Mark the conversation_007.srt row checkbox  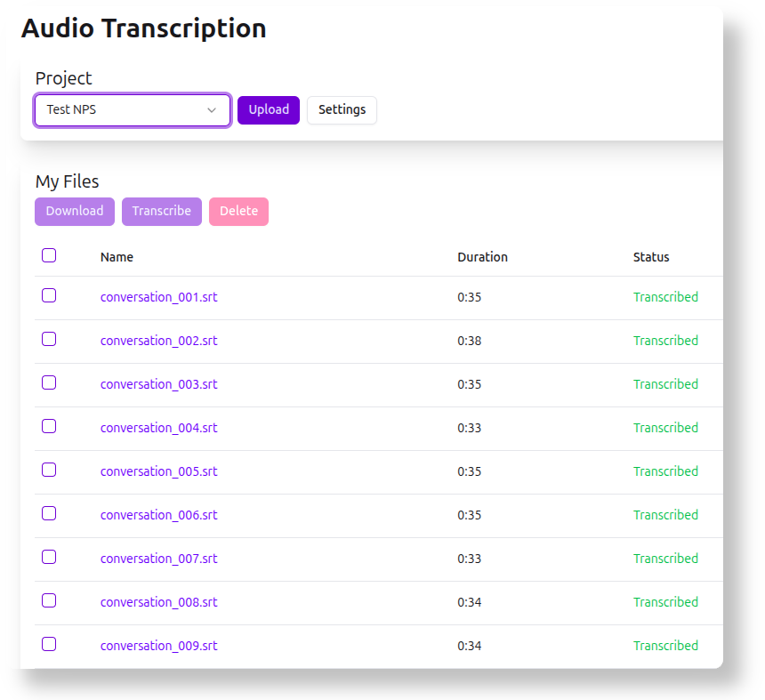point(49,558)
